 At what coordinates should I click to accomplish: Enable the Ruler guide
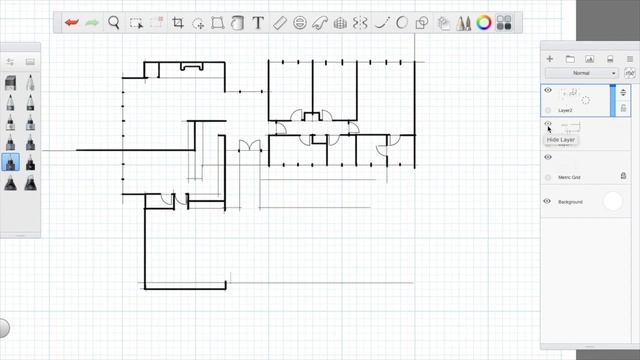point(280,22)
